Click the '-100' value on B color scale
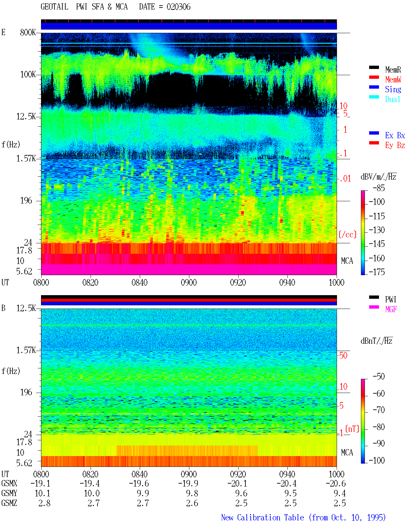This screenshot has width=420, height=523. coord(377,461)
